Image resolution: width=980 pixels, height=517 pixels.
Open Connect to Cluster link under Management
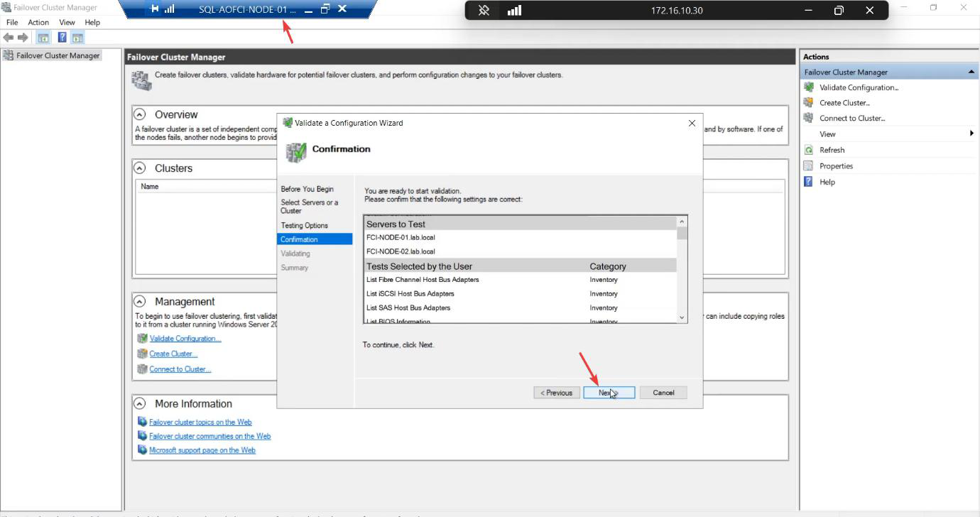coord(180,369)
